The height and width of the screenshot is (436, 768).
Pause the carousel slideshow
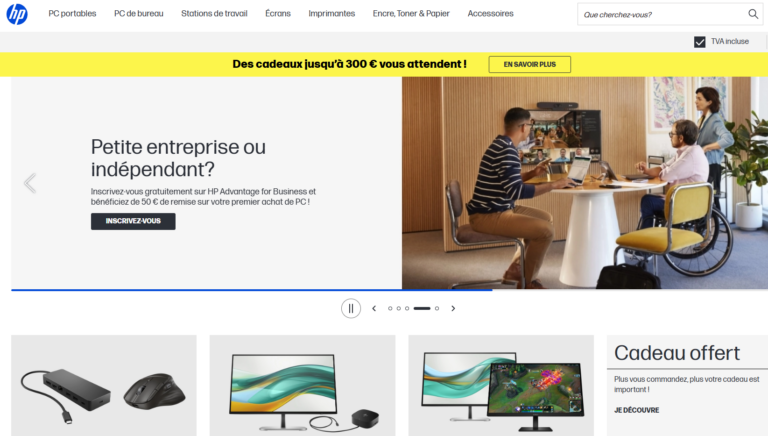[x=351, y=309]
